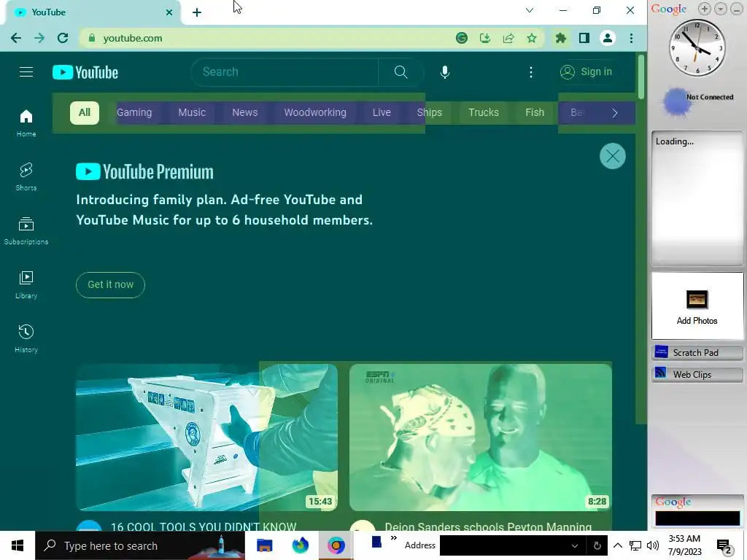Open Web Clips gadget
Viewport: 747px width, 560px height.
click(x=697, y=374)
